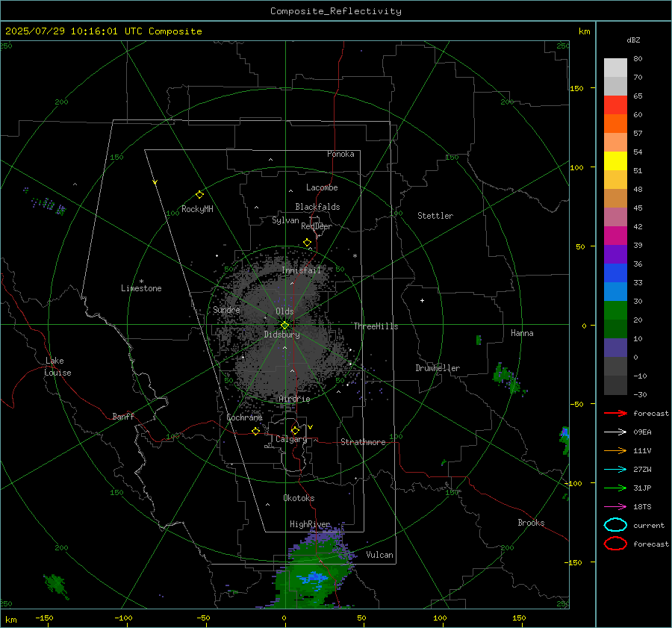Viewport: 672px width, 628px height.
Task: Click the Olds city label
Action: point(284,311)
